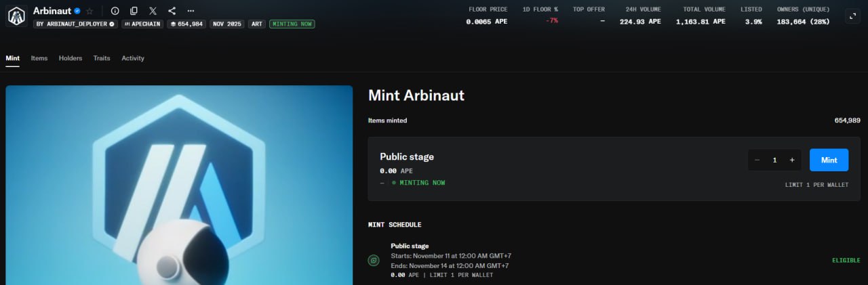
Task: Click the copy icon in the header
Action: pyautogui.click(x=134, y=11)
